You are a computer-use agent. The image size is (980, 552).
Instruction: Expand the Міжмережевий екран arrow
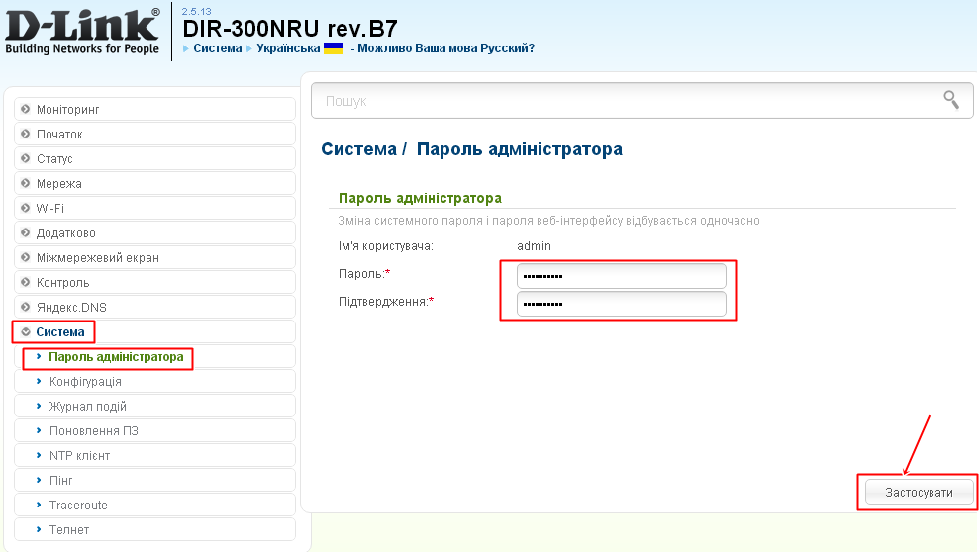pyautogui.click(x=25, y=257)
